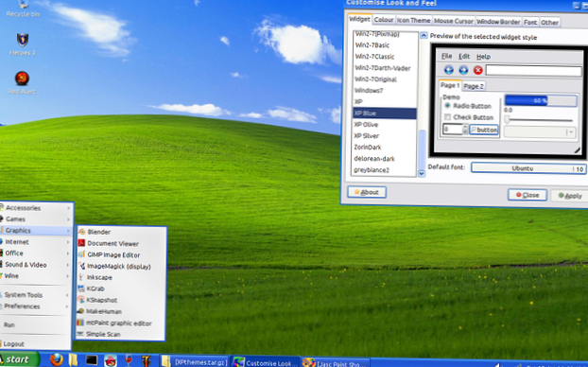Click the horizontal slider in preview
This screenshot has width=588, height=367.
(x=539, y=120)
